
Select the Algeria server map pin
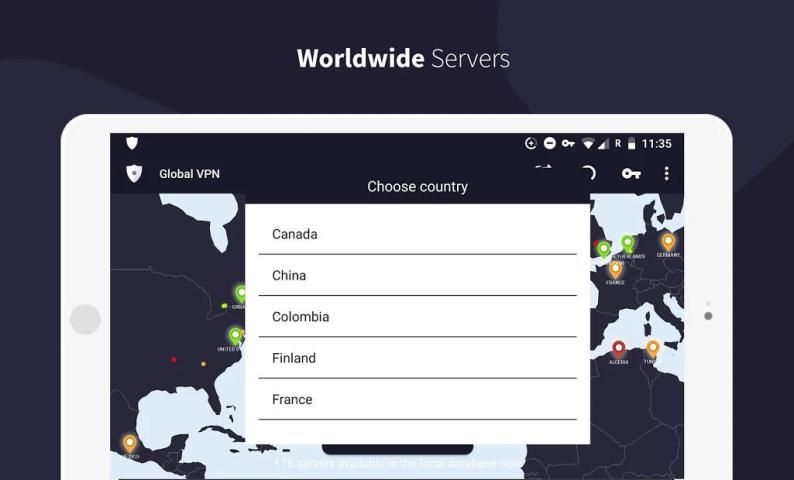pyautogui.click(x=619, y=349)
